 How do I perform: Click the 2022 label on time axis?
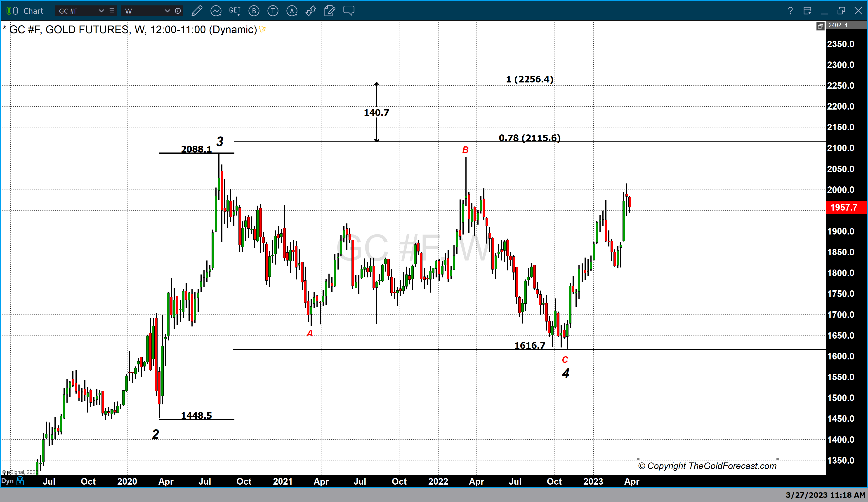tap(438, 481)
